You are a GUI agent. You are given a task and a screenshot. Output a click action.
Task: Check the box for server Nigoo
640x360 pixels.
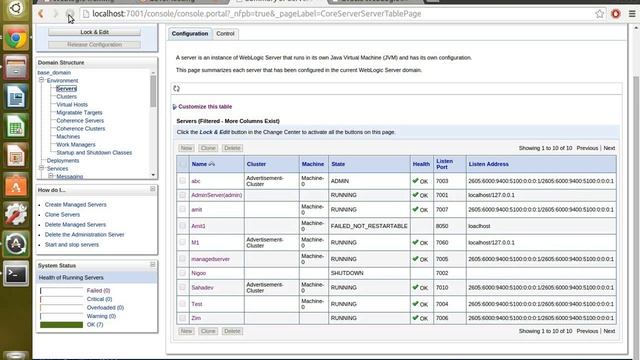182,273
